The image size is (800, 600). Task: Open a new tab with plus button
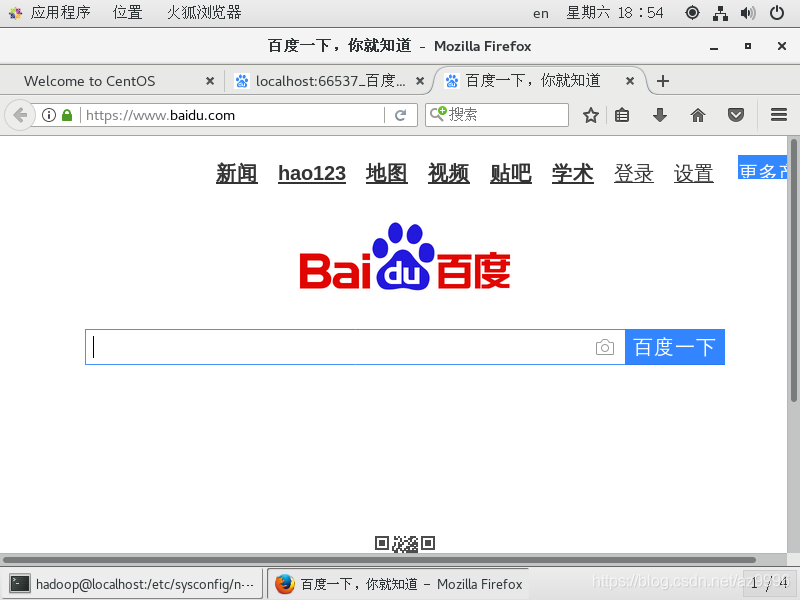663,81
